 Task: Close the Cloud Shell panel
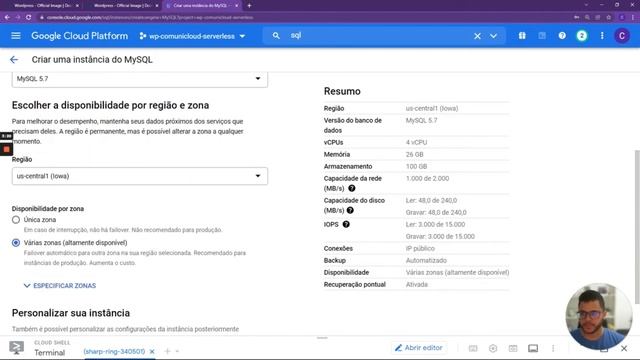(624, 349)
